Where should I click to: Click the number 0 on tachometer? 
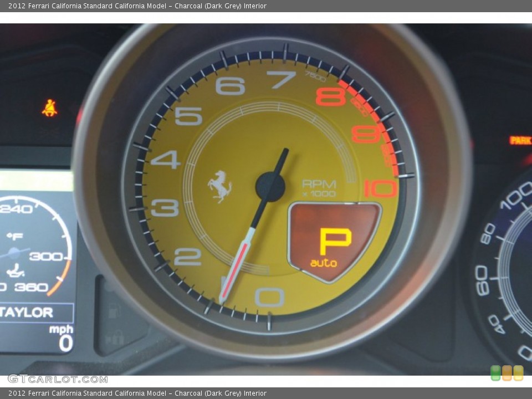[x=269, y=297]
